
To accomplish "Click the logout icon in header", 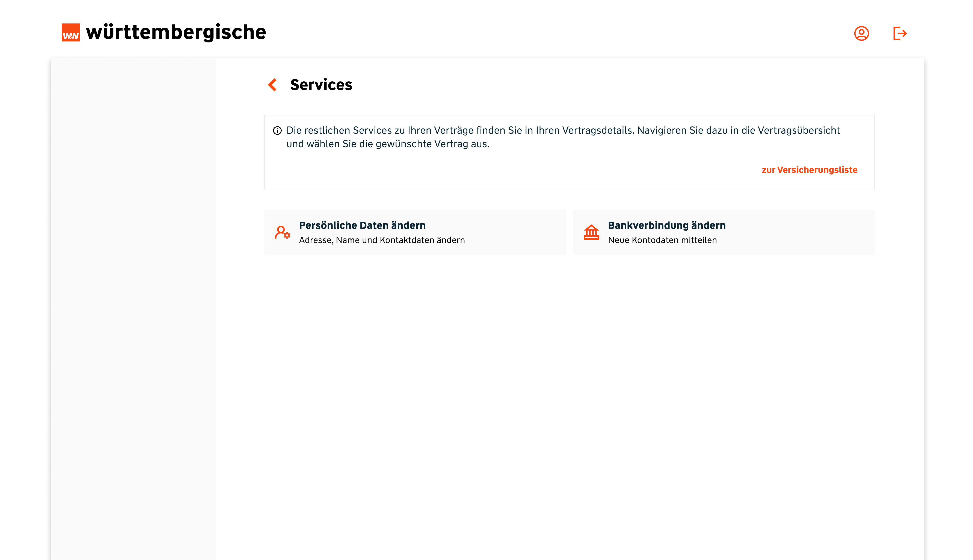I will point(899,33).
